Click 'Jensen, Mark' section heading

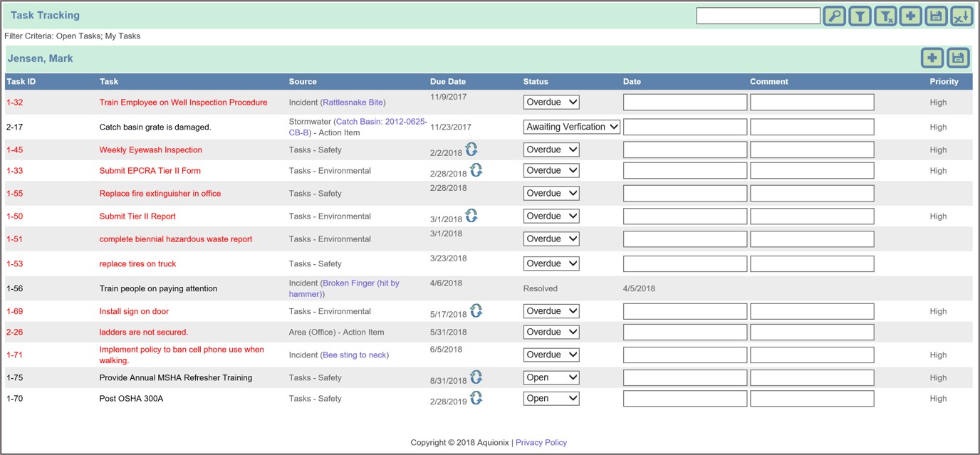pos(41,58)
